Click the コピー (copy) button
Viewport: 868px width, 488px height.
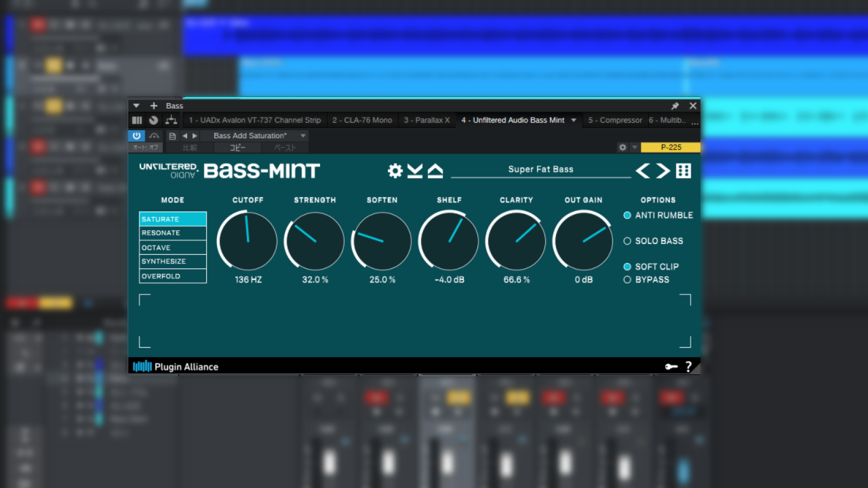click(x=238, y=147)
